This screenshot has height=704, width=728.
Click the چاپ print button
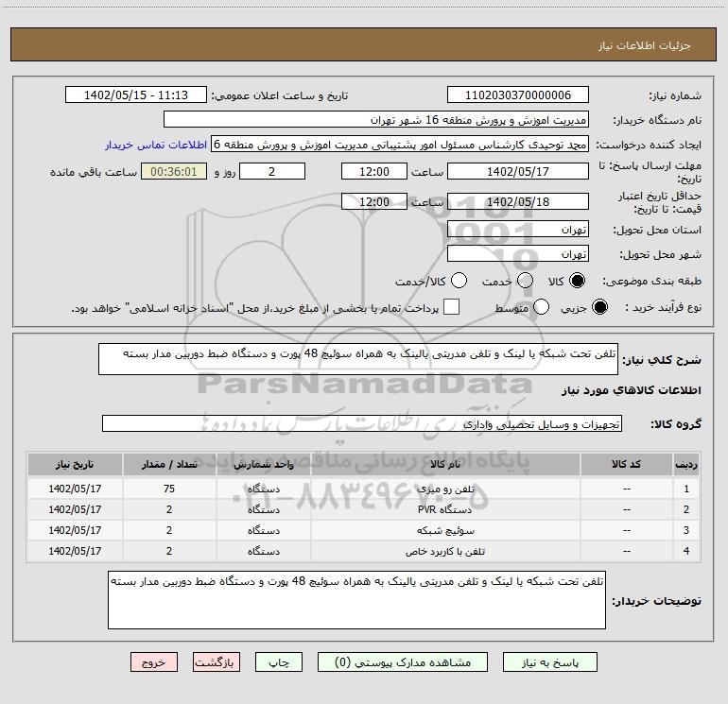pyautogui.click(x=279, y=662)
